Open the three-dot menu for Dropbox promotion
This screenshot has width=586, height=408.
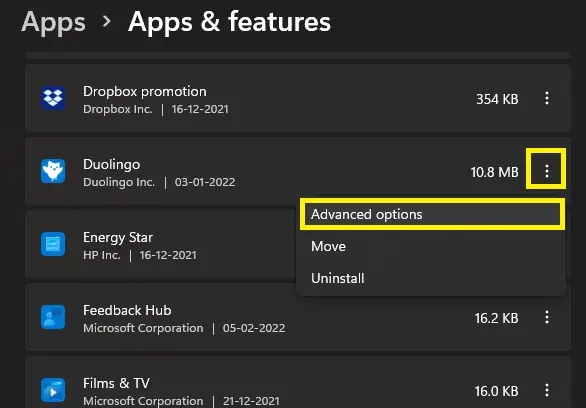546,98
